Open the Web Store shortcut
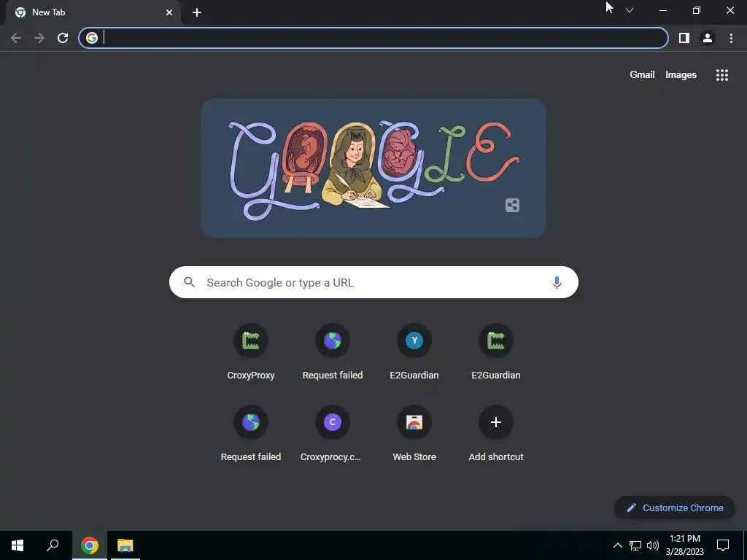The image size is (747, 560). 414,434
